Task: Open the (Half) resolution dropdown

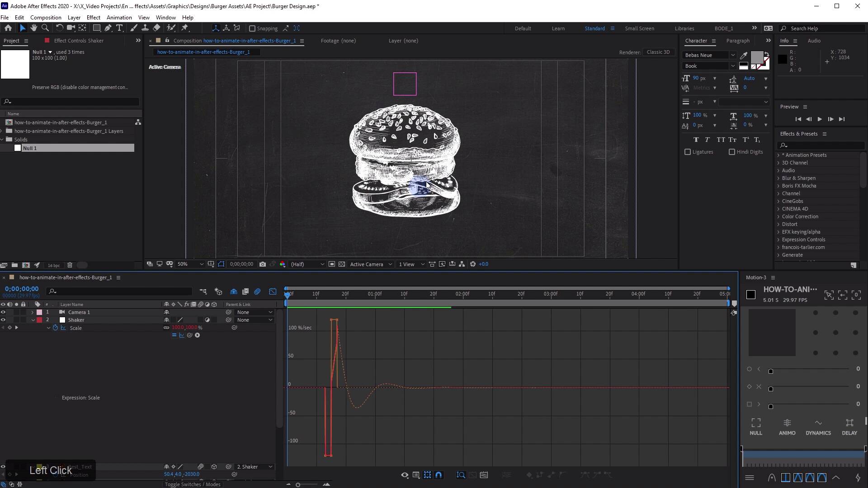Action: tap(307, 264)
